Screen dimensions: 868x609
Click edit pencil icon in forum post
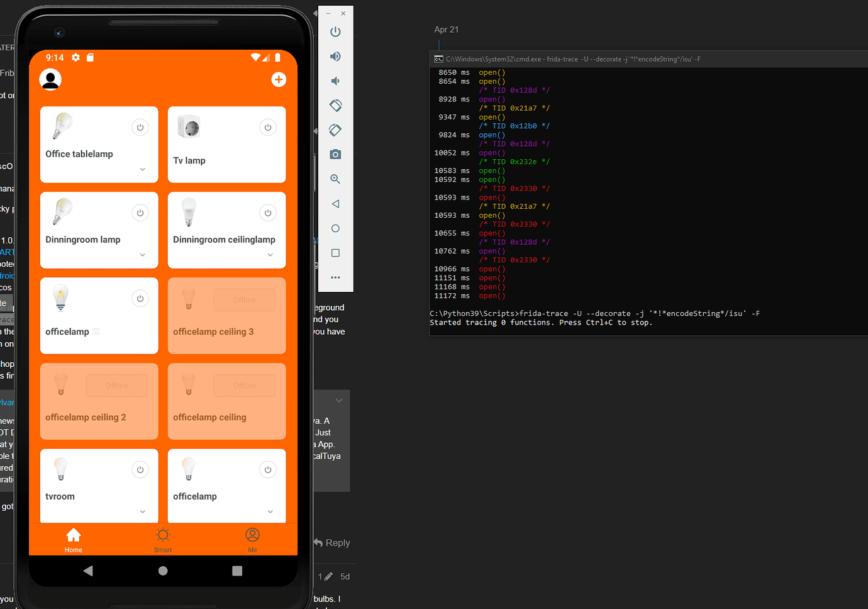(x=328, y=576)
